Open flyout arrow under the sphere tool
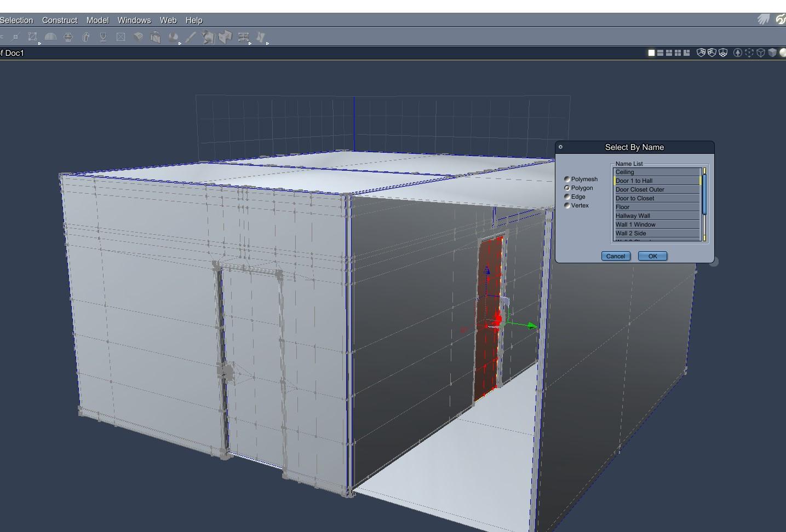 click(180, 43)
